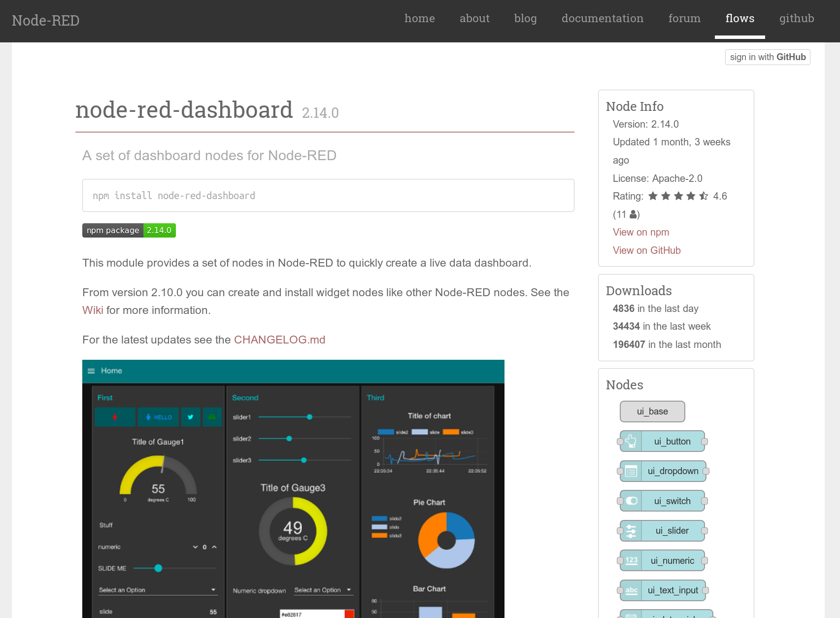Screen dimensions: 840x618
Task: Click the hamburger menu icon beside Home
Action: click(91, 371)
